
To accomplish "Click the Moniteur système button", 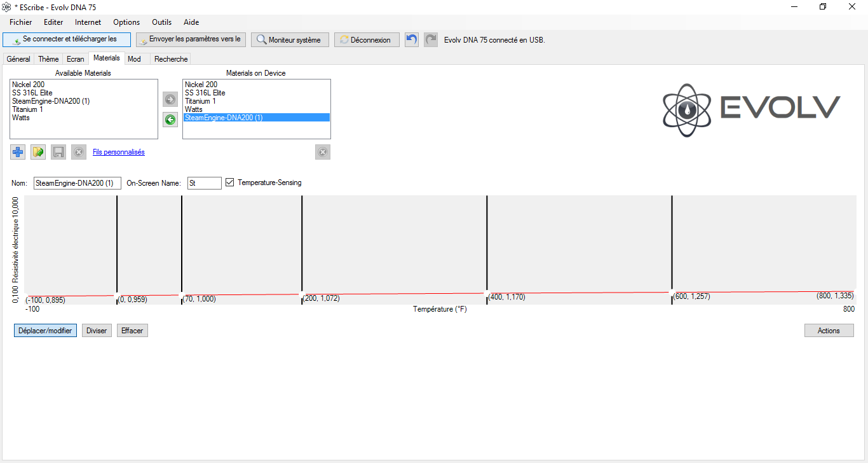I will tap(289, 39).
